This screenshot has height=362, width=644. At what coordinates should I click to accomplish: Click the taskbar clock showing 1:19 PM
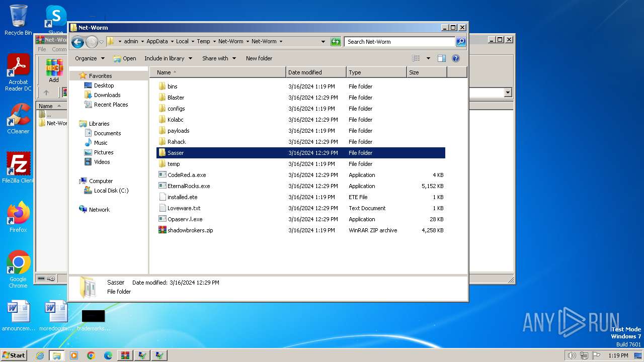point(618,355)
